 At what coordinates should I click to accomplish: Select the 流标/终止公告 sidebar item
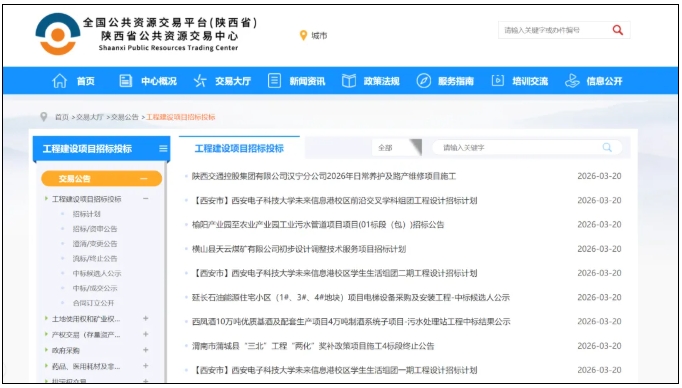pyautogui.click(x=95, y=258)
